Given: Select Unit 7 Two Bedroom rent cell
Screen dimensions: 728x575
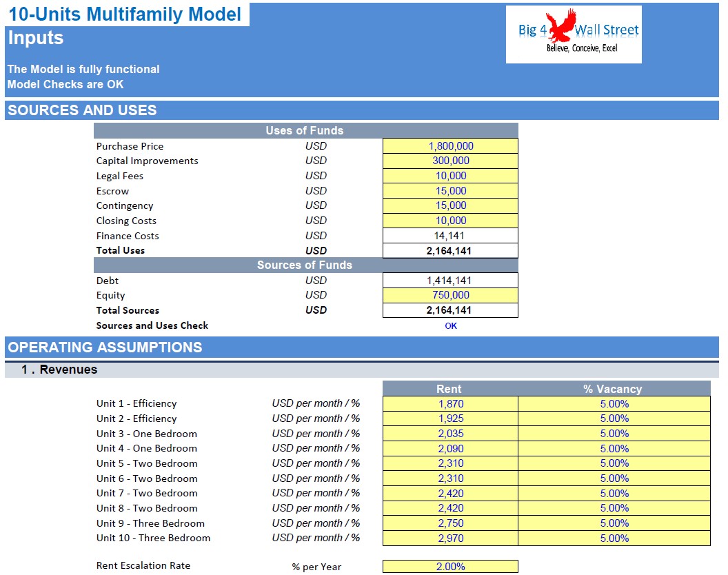Looking at the screenshot, I should tap(450, 493).
